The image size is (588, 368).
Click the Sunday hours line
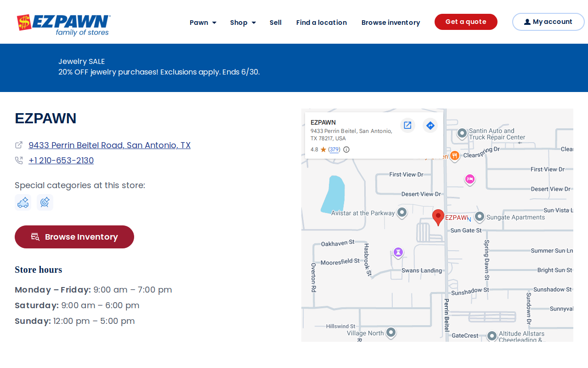(75, 321)
